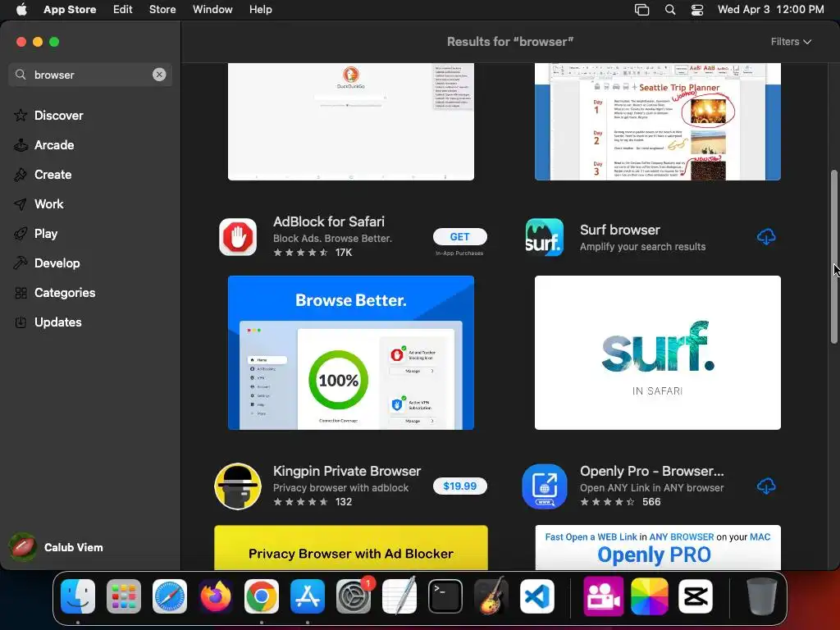Viewport: 840px width, 630px height.
Task: Open the pink video camera app in Dock
Action: tap(603, 596)
